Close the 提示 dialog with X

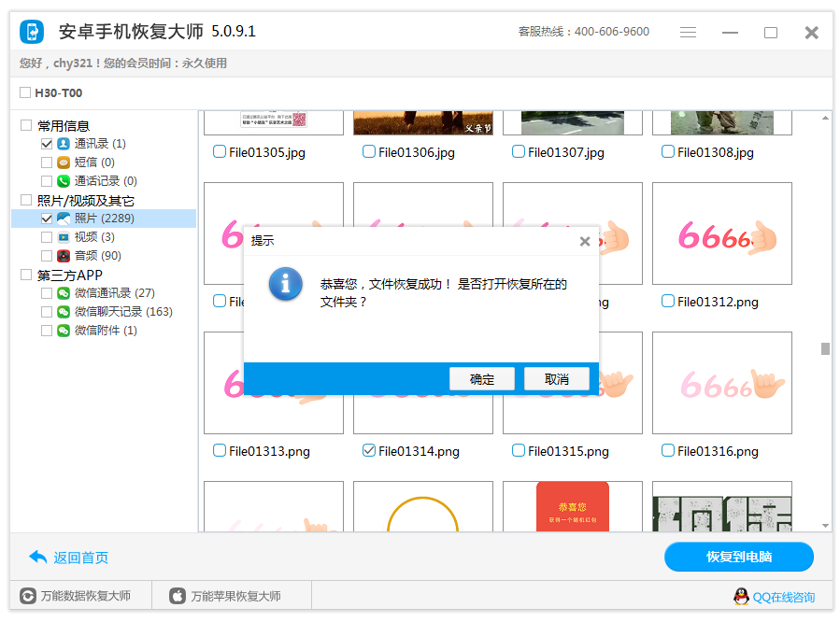(x=584, y=241)
